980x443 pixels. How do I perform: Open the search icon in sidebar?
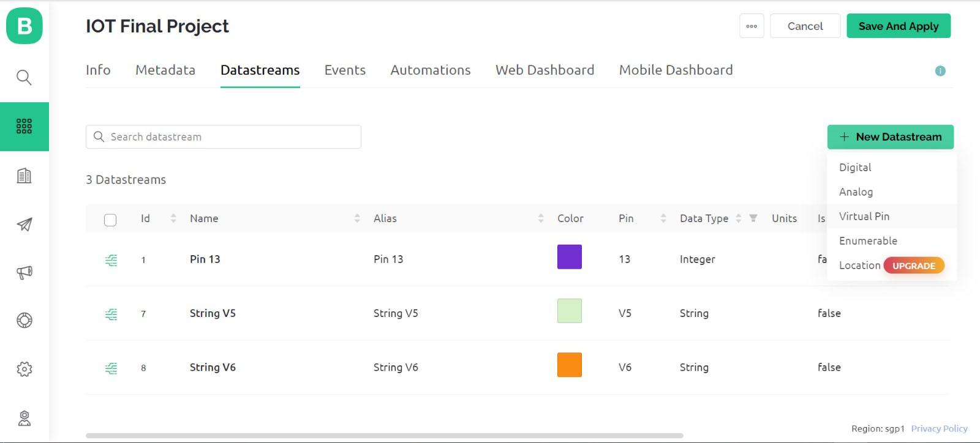(x=24, y=78)
